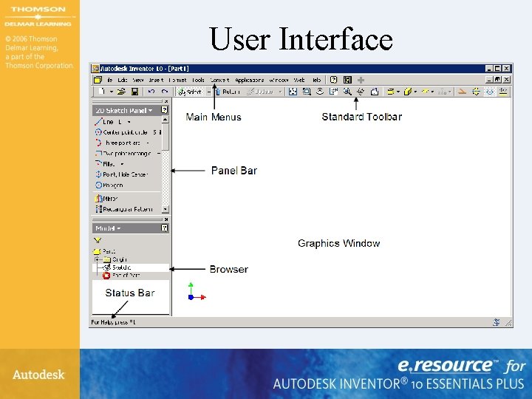Click the Look At icon
Image resolution: width=532 pixels, height=399 pixels.
(374, 92)
